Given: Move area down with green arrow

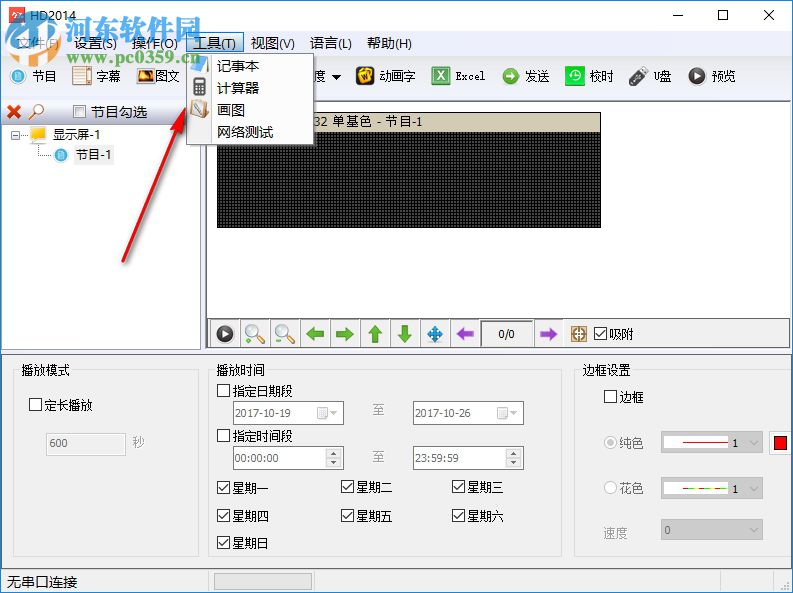Looking at the screenshot, I should (405, 334).
